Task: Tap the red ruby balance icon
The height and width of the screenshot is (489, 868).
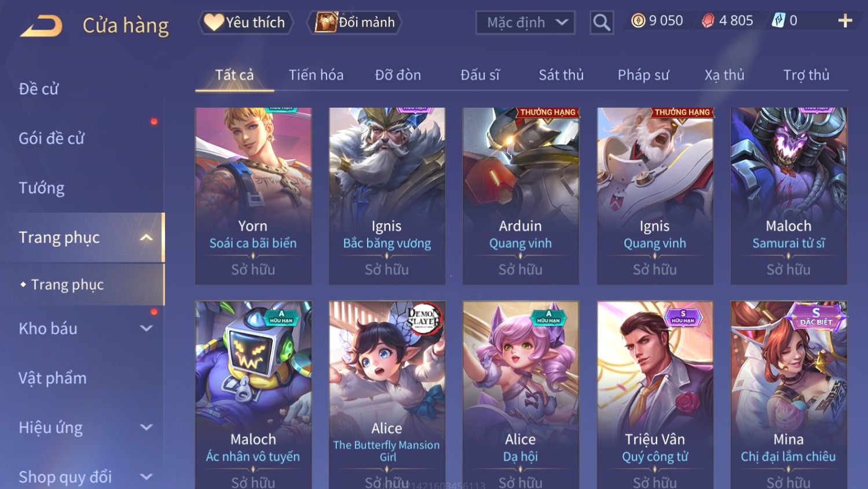Action: tap(708, 21)
